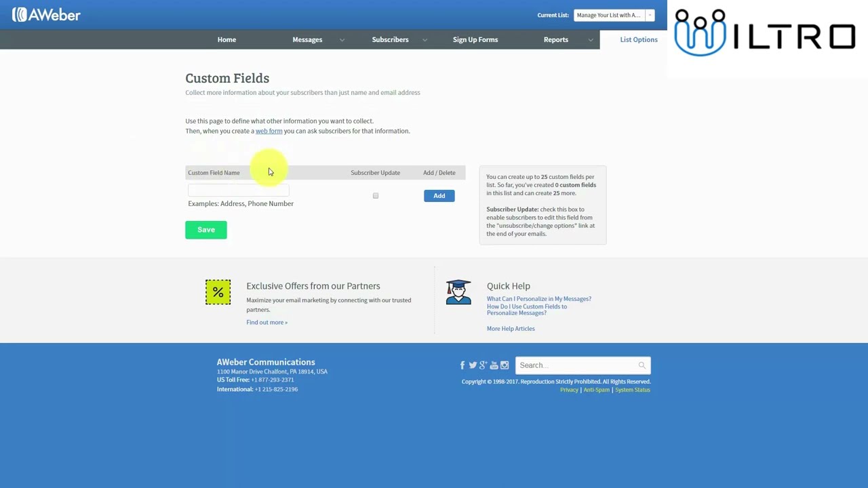
Task: Open Sign Up Forms menu
Action: coord(475,39)
